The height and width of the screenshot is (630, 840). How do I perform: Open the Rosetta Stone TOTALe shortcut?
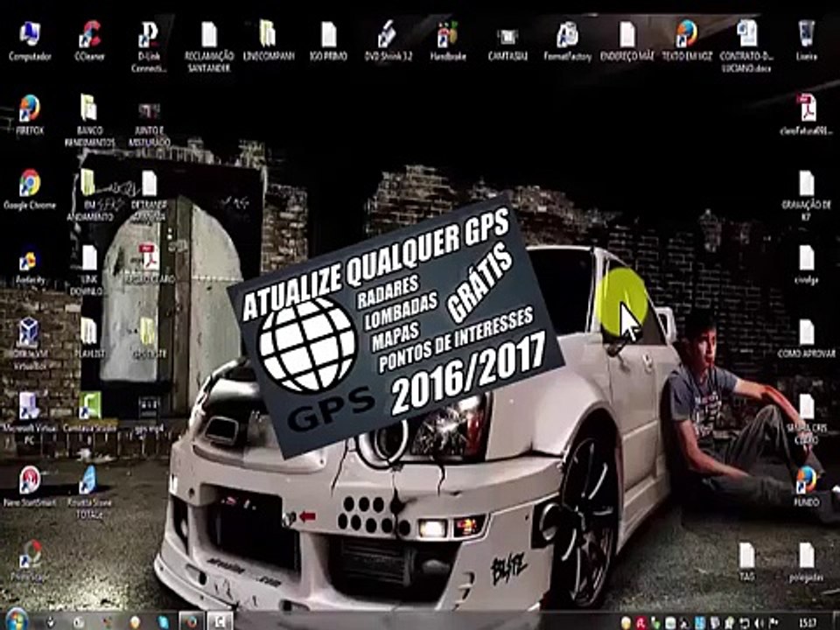point(89,481)
